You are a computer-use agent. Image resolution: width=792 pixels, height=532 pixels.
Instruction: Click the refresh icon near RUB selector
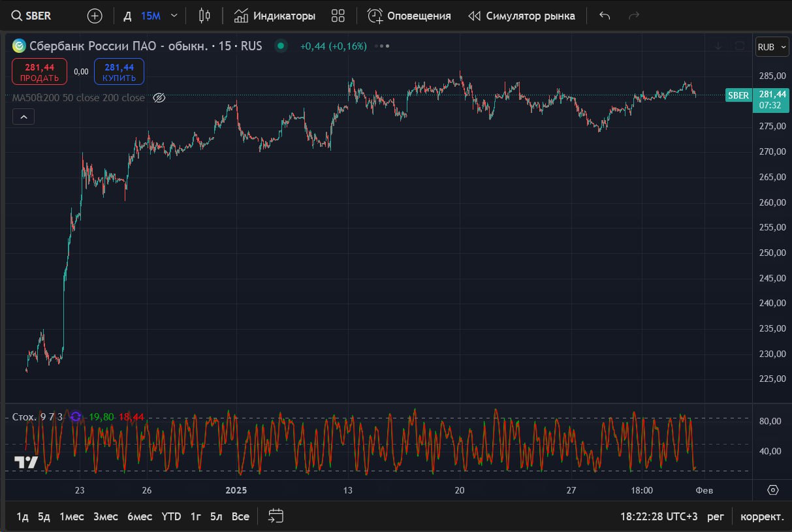coord(740,46)
